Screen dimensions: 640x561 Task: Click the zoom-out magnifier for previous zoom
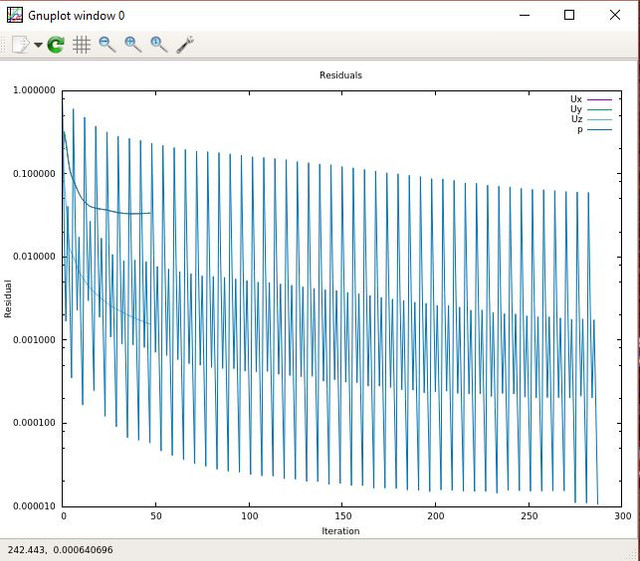tap(107, 45)
